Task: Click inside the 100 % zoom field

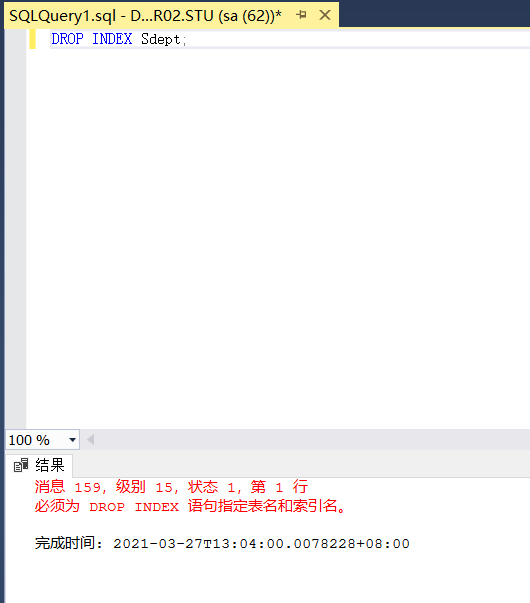Action: 37,440
